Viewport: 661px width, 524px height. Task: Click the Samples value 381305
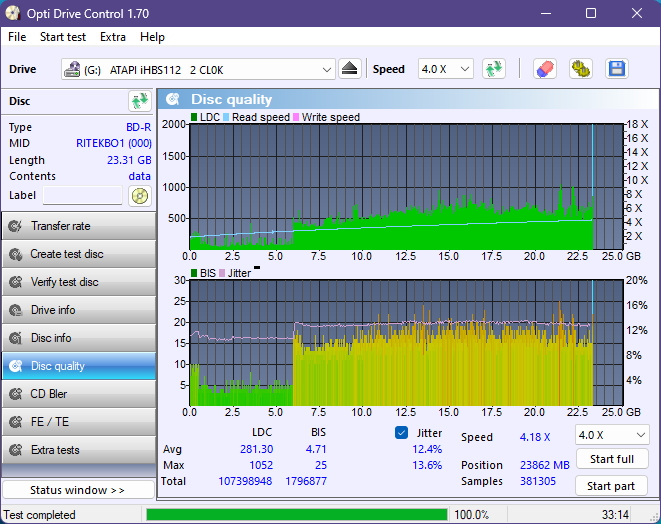pyautogui.click(x=538, y=481)
